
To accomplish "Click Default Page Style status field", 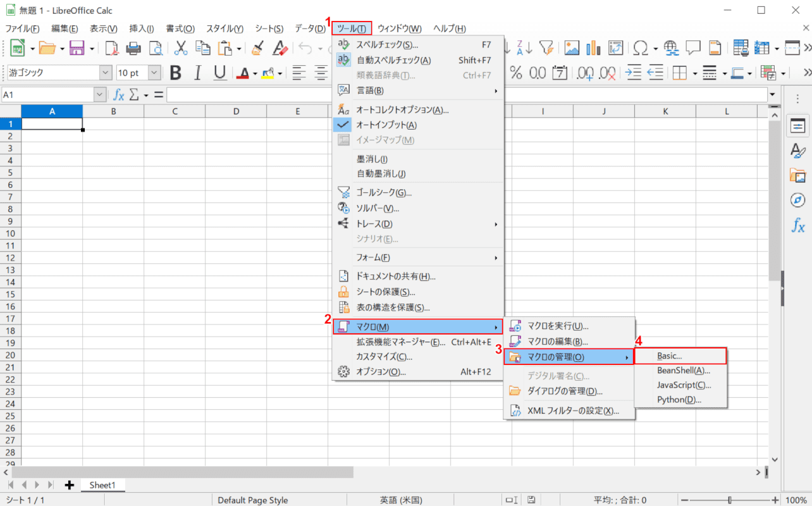I will 253,500.
